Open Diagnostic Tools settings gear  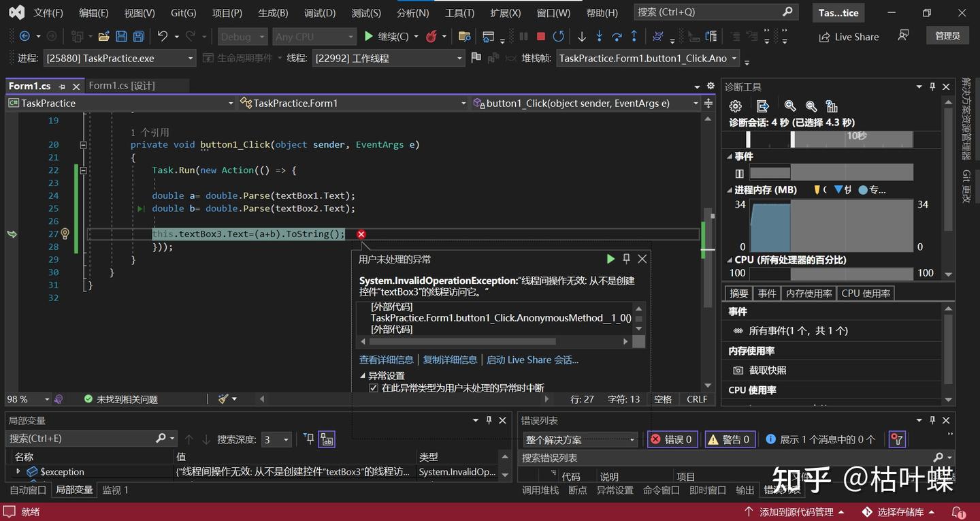coord(735,106)
